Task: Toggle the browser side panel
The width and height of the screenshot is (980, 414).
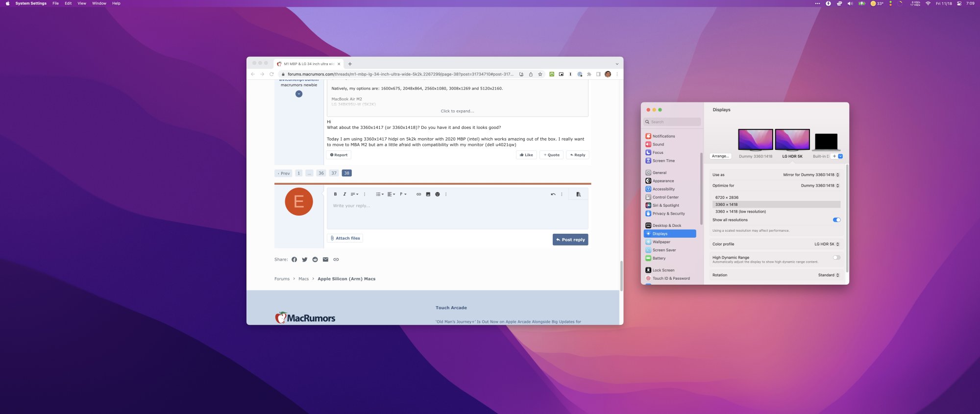Action: [598, 74]
